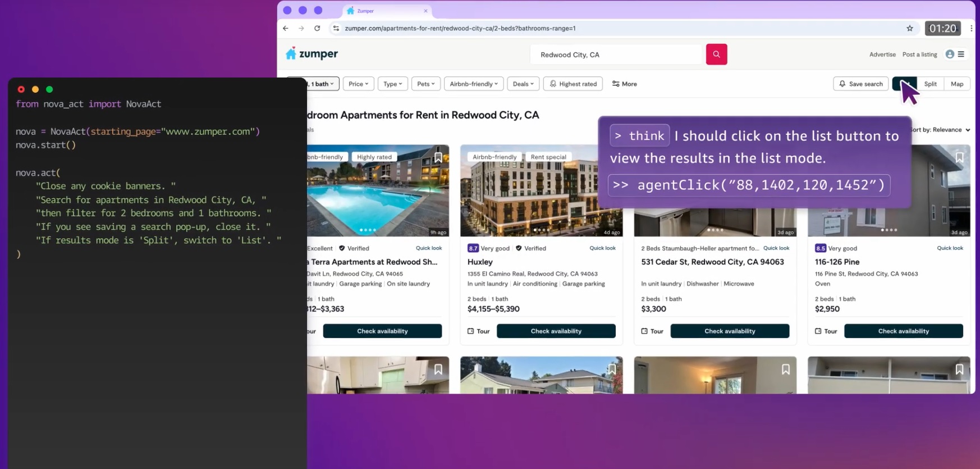Screen dimensions: 980x469
Task: Click the 'Rent special' tag on Huxley
Action: [x=548, y=157]
